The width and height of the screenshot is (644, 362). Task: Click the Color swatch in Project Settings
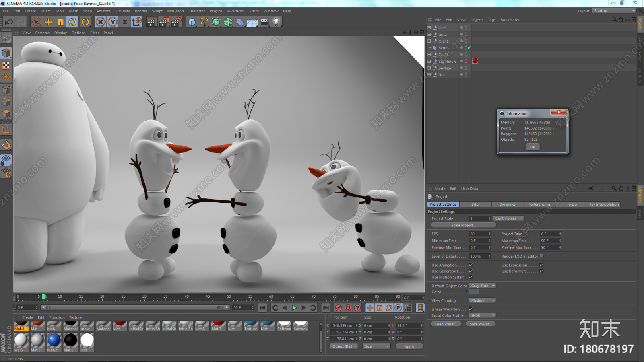tap(474, 292)
